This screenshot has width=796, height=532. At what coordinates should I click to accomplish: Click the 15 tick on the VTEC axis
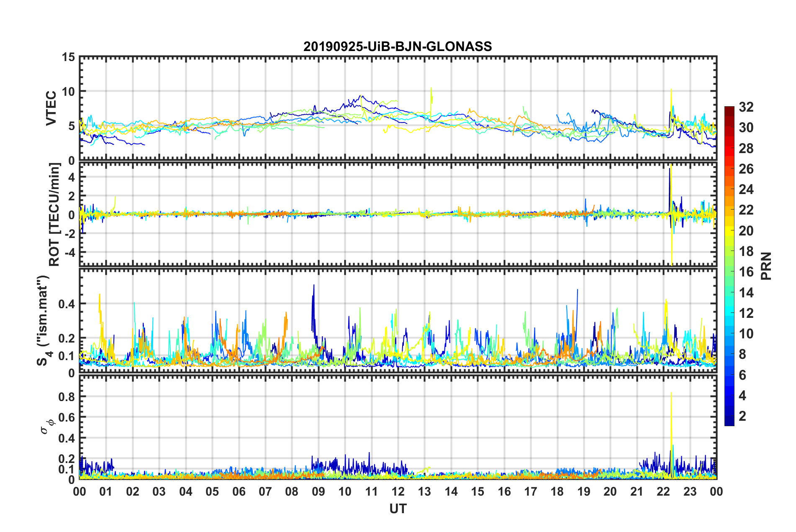point(69,57)
